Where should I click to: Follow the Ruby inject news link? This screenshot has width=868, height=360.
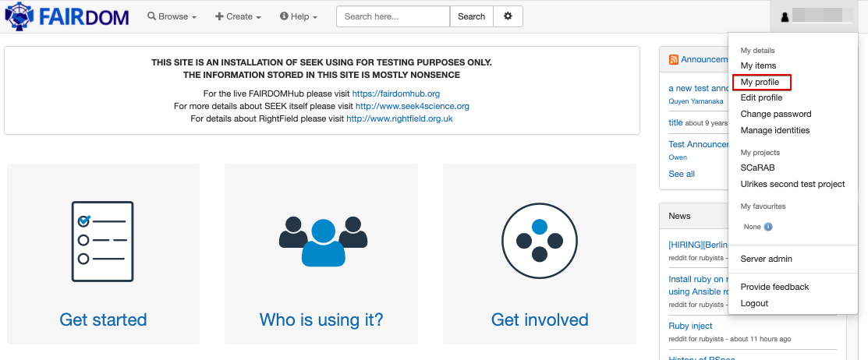pos(690,326)
